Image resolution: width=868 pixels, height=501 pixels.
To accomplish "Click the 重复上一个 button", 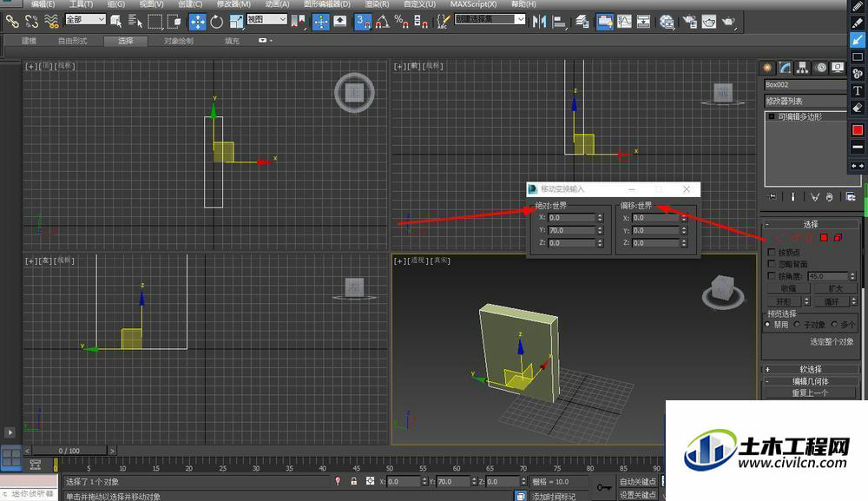I will (x=810, y=393).
